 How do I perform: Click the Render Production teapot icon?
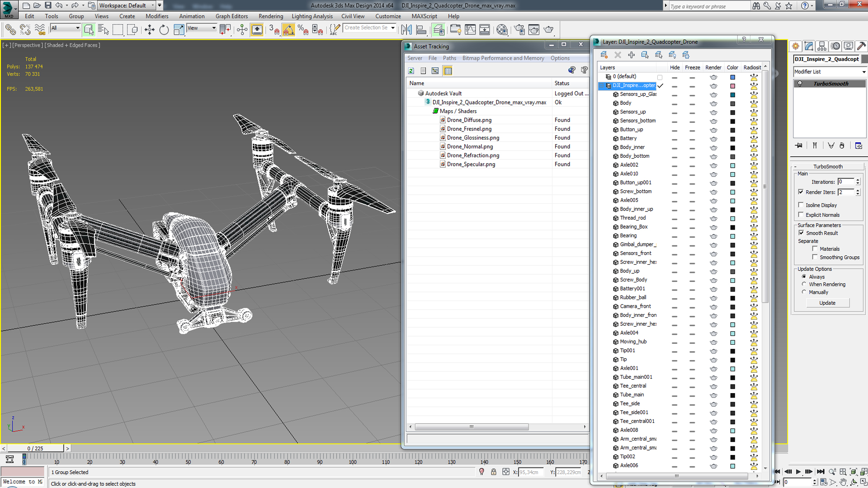pyautogui.click(x=549, y=30)
